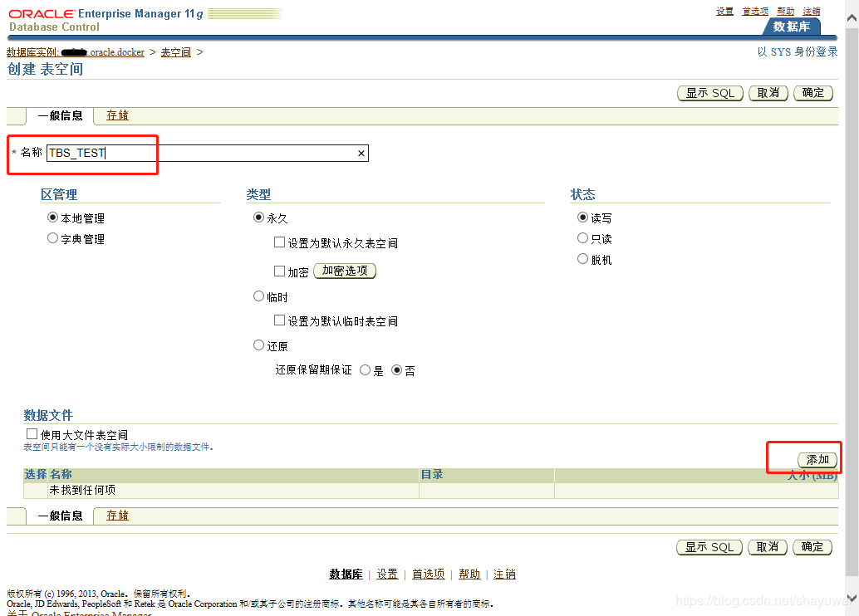The width and height of the screenshot is (859, 616).
Task: Open footer 数据库 link
Action: click(346, 574)
